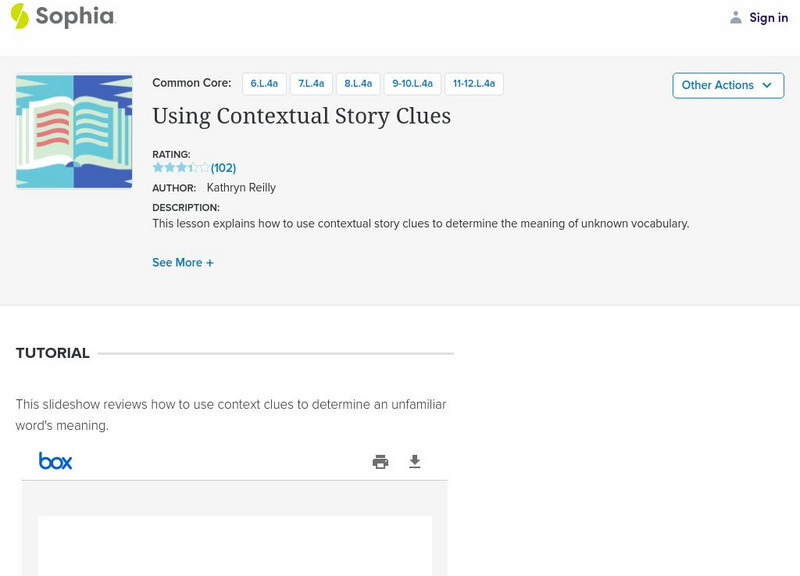Click the Sophia logo

[x=62, y=17]
